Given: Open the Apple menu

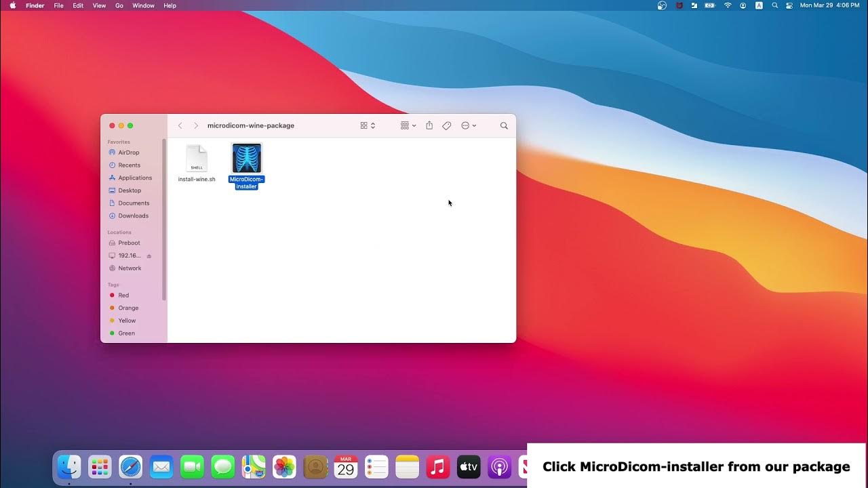Looking at the screenshot, I should click(12, 5).
